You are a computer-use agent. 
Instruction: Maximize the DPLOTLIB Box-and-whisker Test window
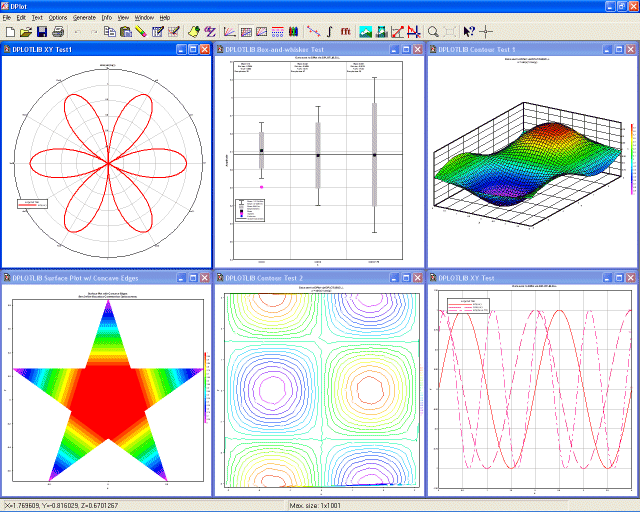click(406, 49)
